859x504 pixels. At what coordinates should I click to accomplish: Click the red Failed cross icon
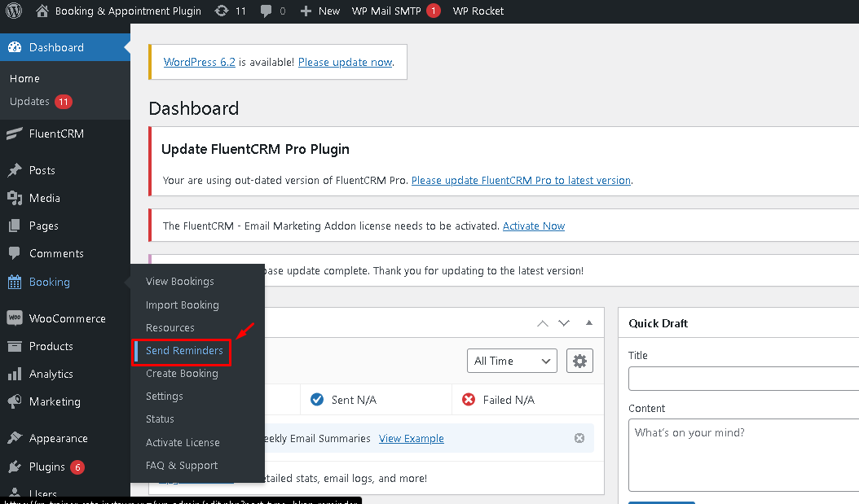pyautogui.click(x=469, y=400)
